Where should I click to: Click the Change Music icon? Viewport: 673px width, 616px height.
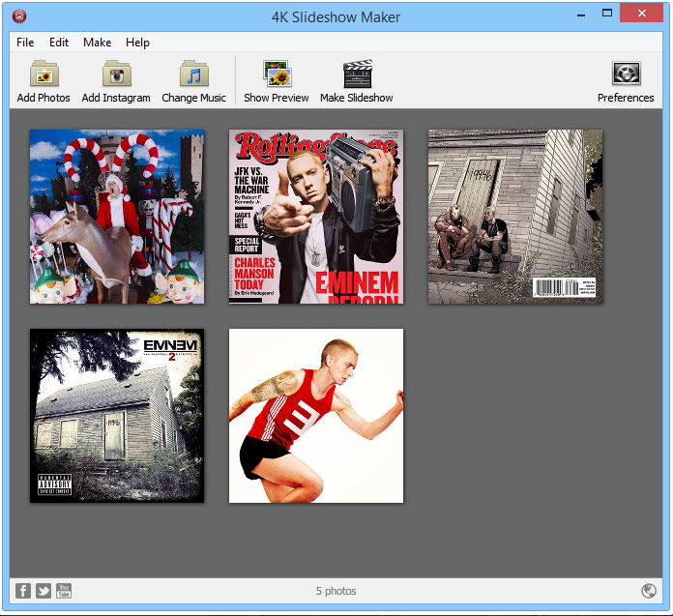[x=193, y=75]
